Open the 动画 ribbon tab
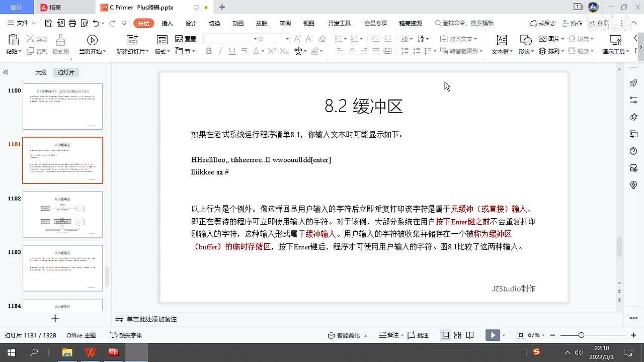 tap(238, 23)
